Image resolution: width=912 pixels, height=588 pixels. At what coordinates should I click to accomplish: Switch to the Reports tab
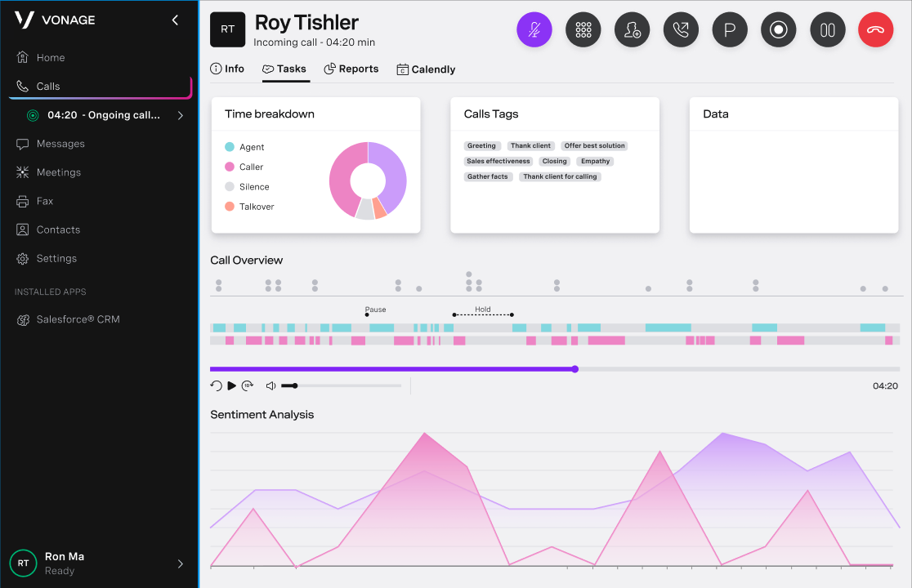(x=351, y=69)
